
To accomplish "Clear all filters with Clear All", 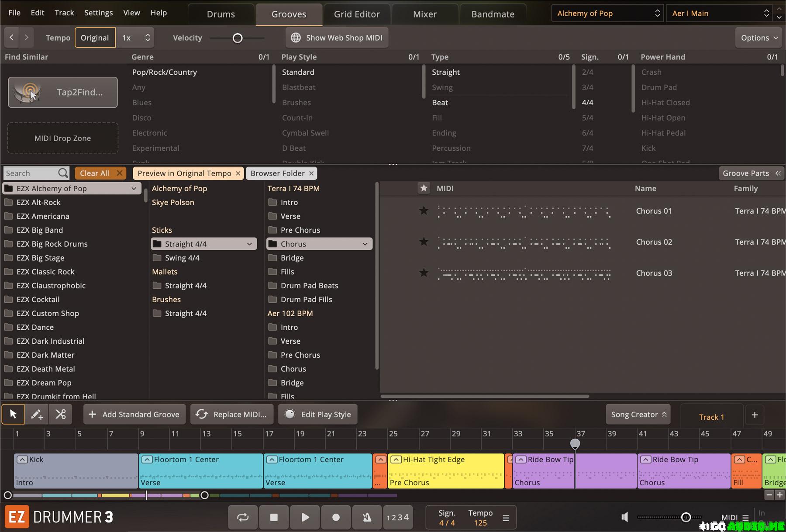I will (100, 173).
